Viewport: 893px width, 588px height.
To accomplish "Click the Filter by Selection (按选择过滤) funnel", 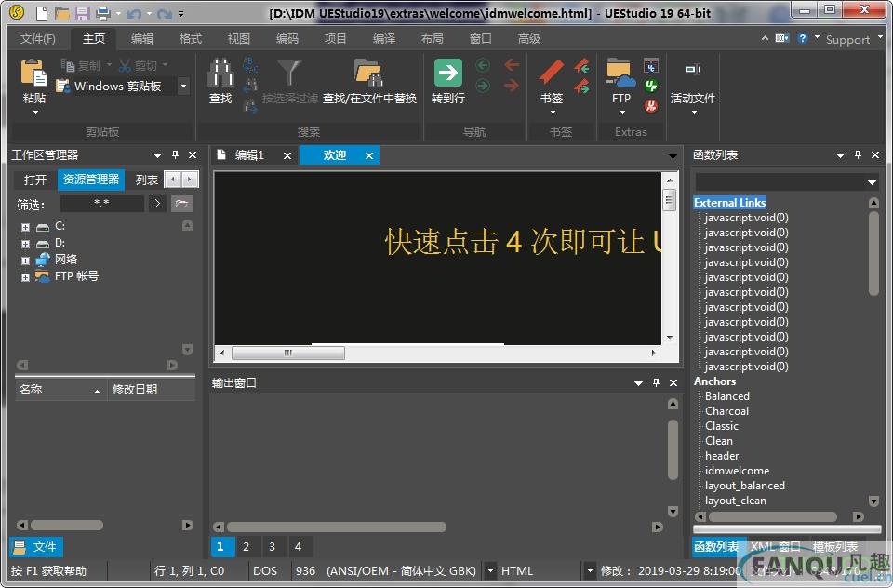I will [288, 73].
